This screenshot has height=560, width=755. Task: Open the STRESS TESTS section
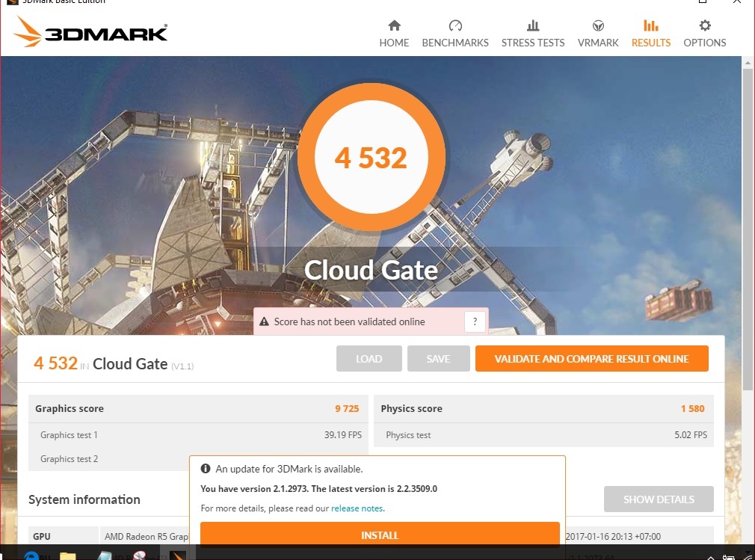click(532, 34)
